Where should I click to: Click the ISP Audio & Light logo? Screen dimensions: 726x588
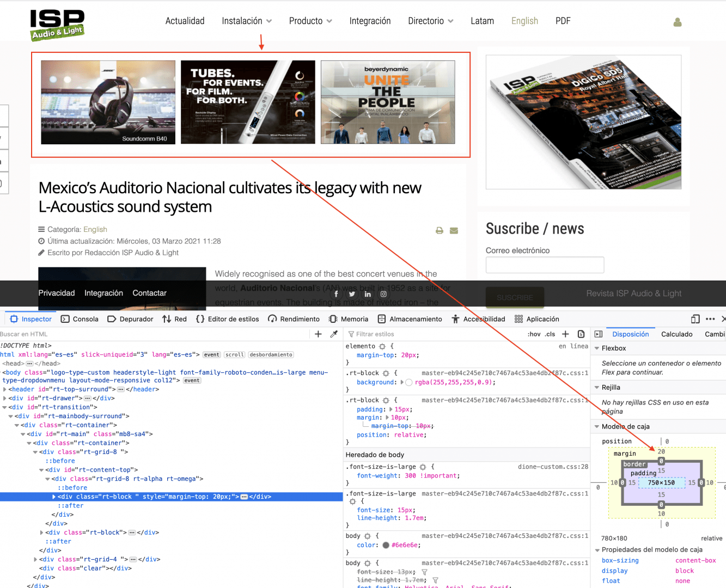(x=58, y=25)
